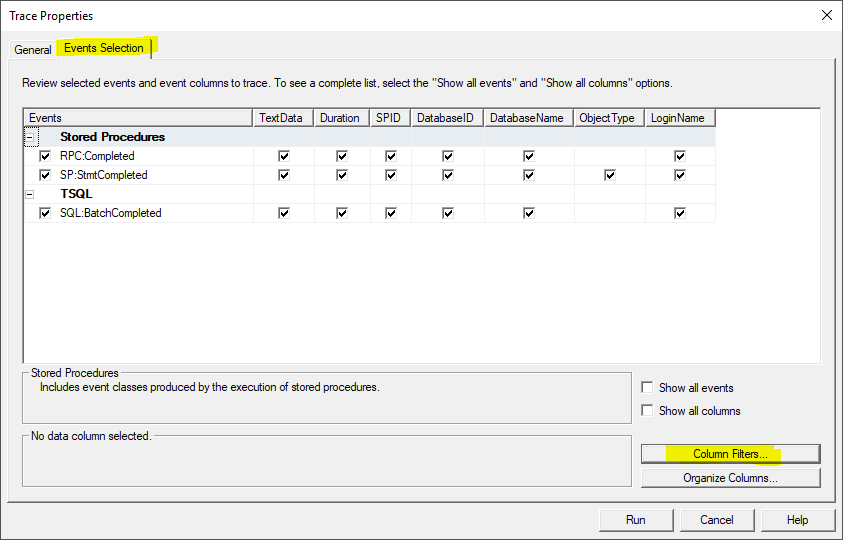Toggle DatabaseID checkbox for SQL:BatchCompleted
The width and height of the screenshot is (843, 540).
tap(448, 213)
